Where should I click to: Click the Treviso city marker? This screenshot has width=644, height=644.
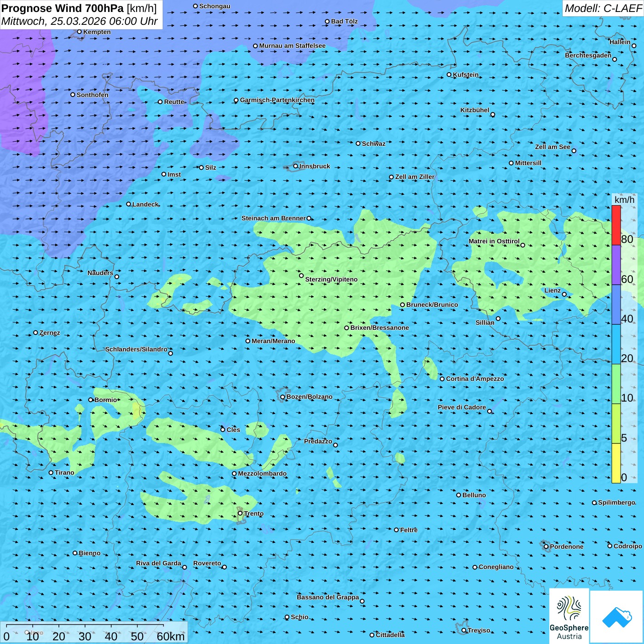(x=464, y=630)
